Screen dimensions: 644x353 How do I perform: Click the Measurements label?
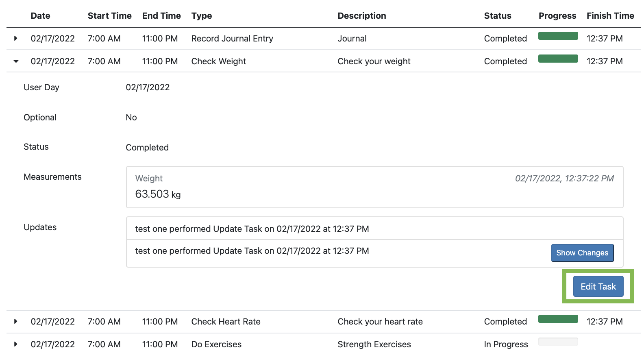tap(52, 177)
